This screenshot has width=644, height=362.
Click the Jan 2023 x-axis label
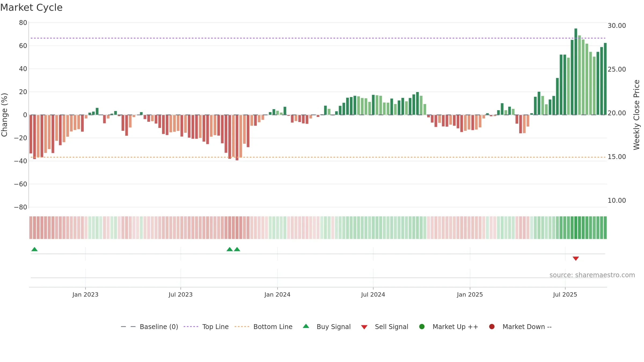click(x=85, y=295)
